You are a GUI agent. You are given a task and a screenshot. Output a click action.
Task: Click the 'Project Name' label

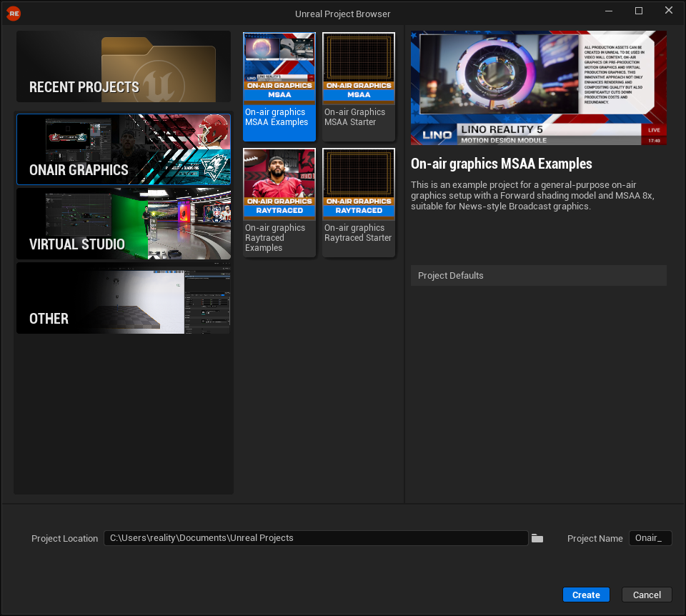pyautogui.click(x=595, y=539)
